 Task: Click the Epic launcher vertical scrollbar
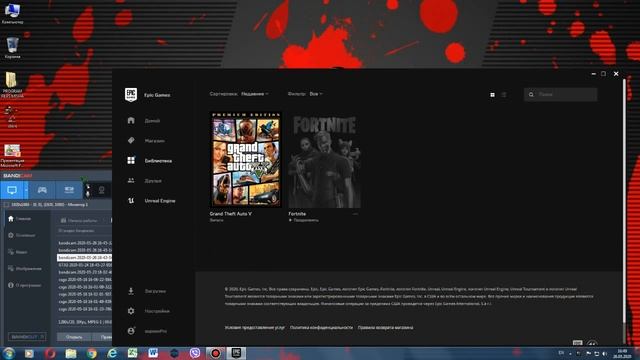tap(624, 200)
